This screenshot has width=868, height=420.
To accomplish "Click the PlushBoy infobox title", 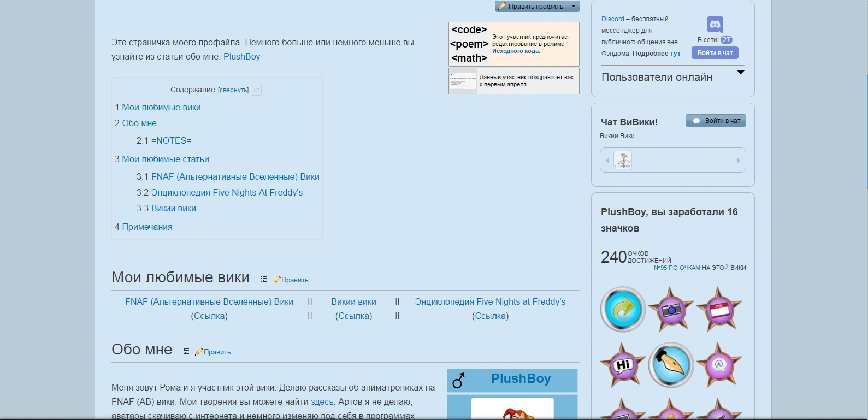I will (x=521, y=379).
